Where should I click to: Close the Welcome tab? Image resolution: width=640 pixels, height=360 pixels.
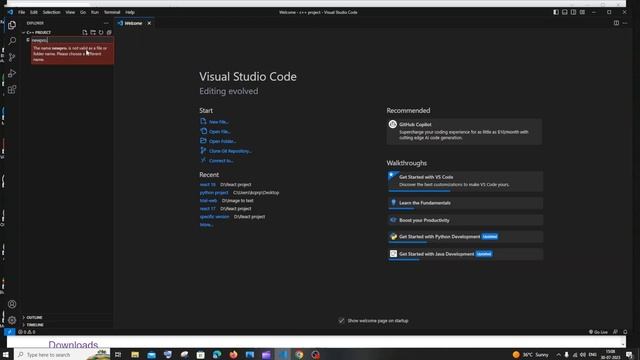[149, 23]
